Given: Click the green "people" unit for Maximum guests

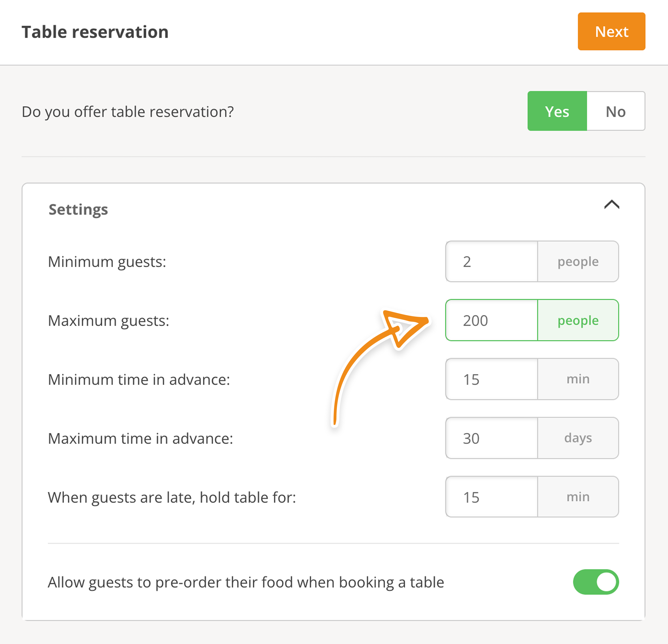Looking at the screenshot, I should (578, 320).
